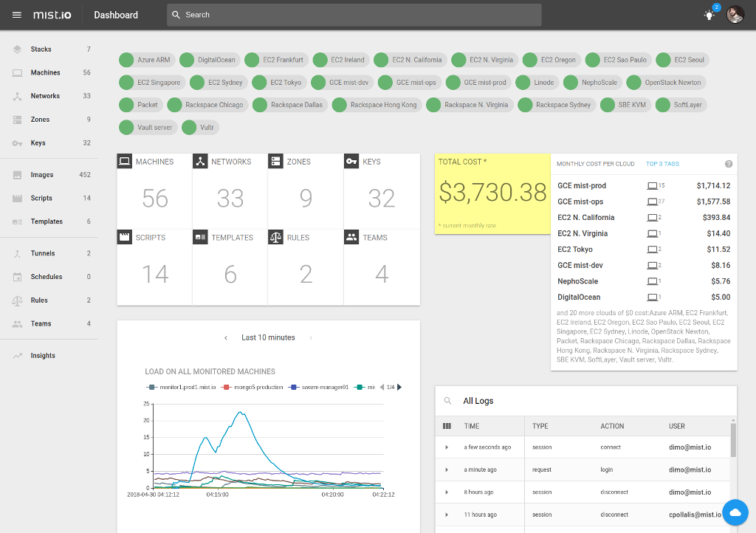
Task: Toggle the swarm-manager01 legend series
Action: (x=319, y=387)
